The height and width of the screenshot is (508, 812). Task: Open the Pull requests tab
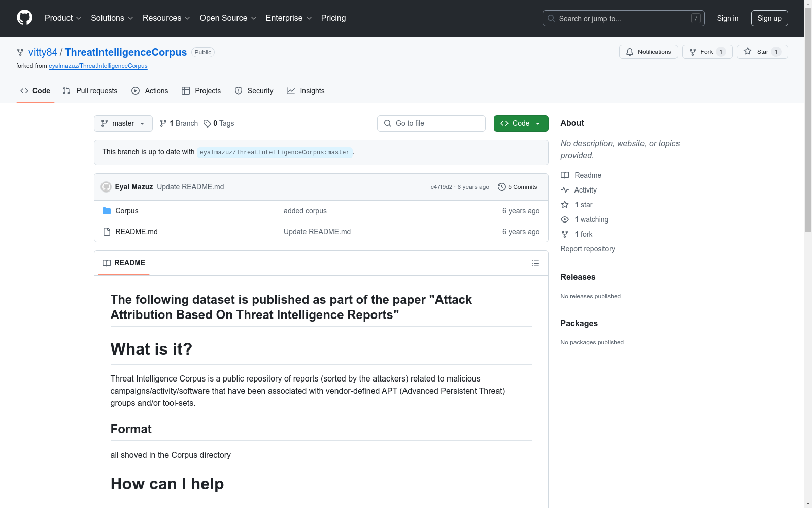(x=90, y=91)
